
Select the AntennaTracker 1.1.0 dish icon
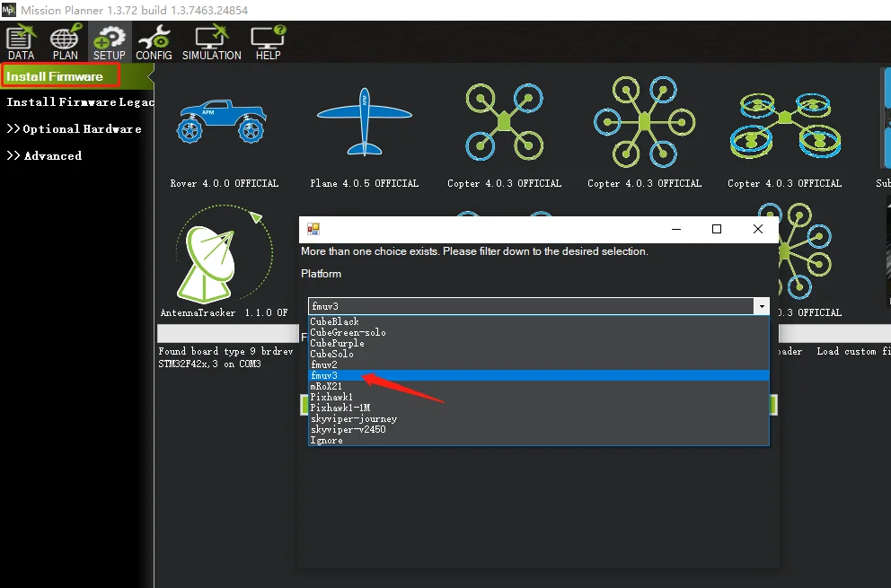pyautogui.click(x=225, y=254)
